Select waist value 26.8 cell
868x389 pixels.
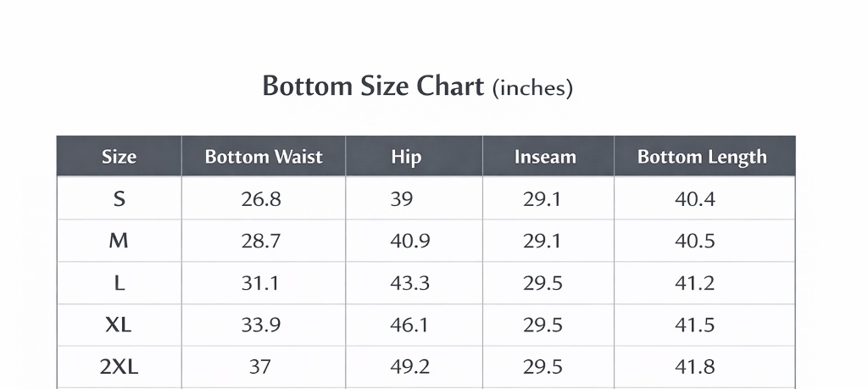coord(261,199)
